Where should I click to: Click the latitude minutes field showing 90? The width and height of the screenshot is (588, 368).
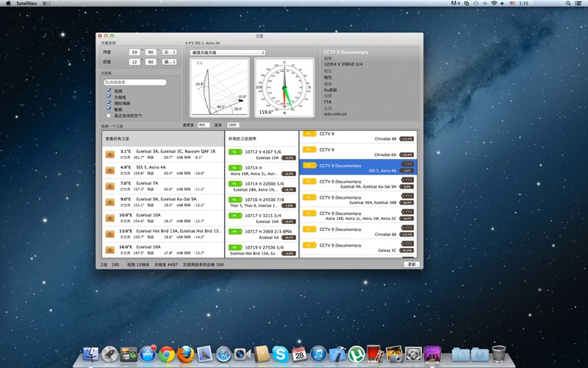tap(151, 52)
